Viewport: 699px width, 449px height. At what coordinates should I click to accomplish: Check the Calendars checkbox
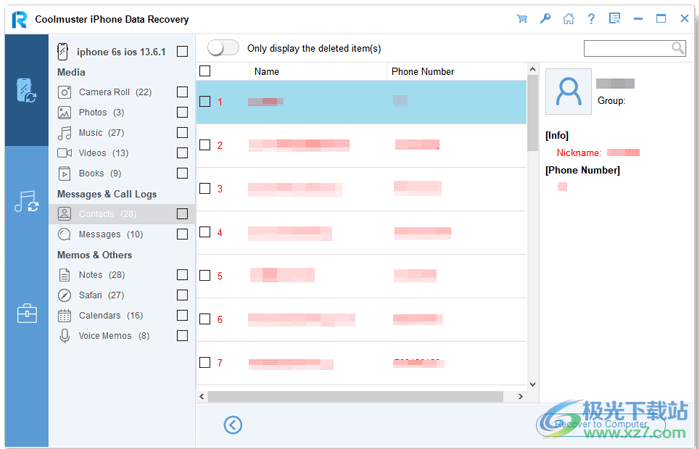(182, 315)
